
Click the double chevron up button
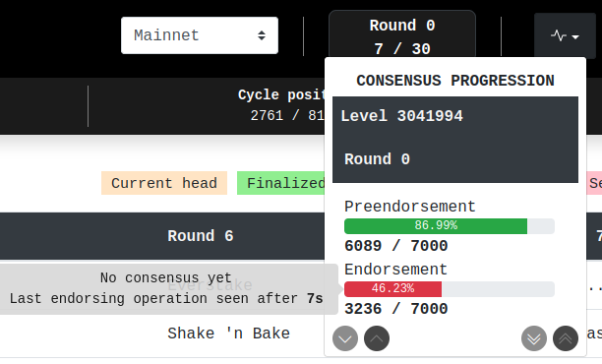pyautogui.click(x=566, y=338)
